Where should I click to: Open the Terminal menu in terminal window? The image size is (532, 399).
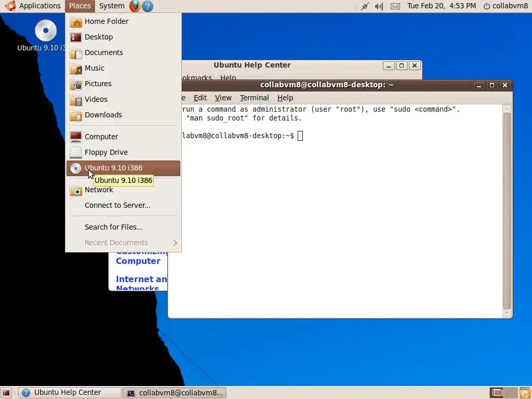(254, 98)
